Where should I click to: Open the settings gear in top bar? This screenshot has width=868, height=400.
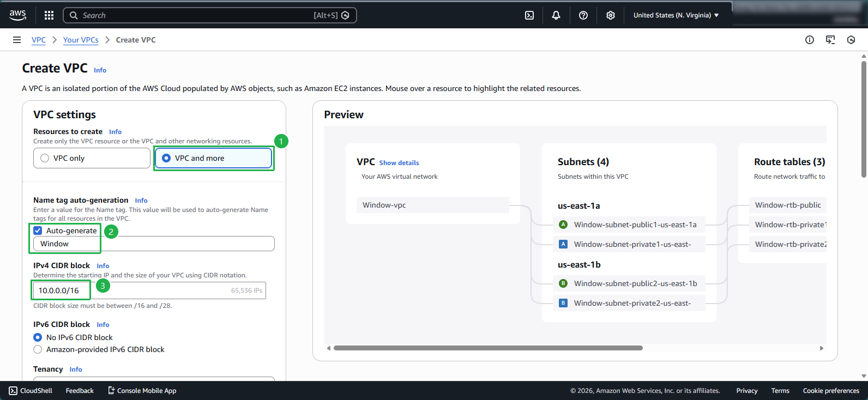click(x=611, y=15)
